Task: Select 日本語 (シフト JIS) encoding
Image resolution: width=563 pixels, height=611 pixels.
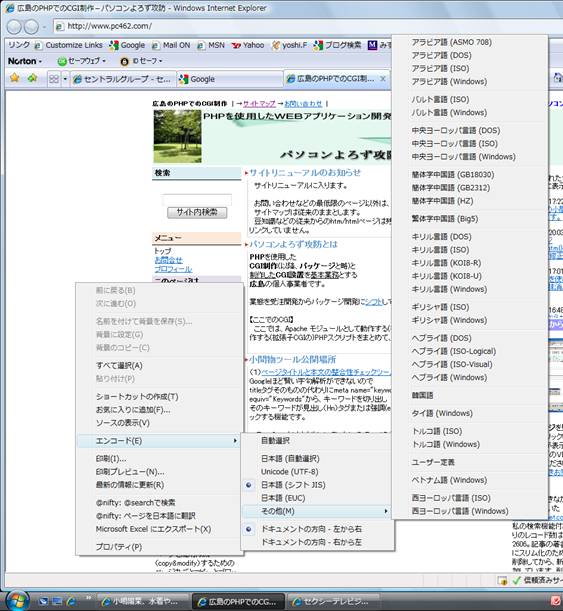Action: pos(317,485)
